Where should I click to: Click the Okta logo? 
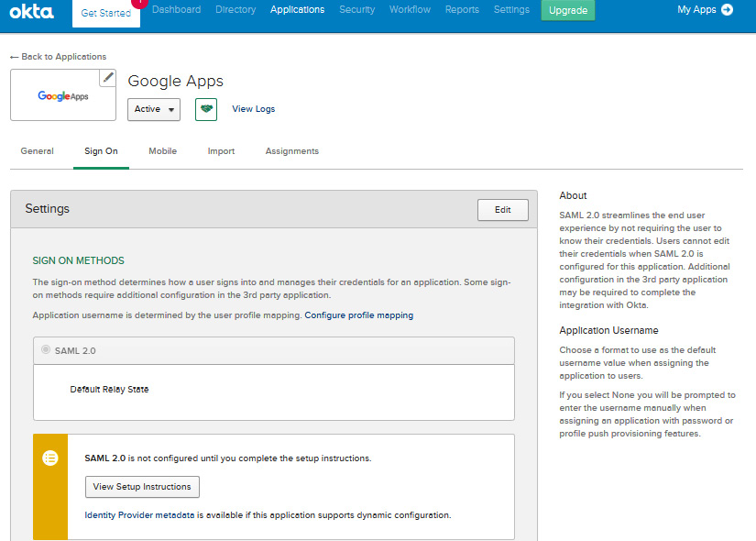click(x=32, y=11)
